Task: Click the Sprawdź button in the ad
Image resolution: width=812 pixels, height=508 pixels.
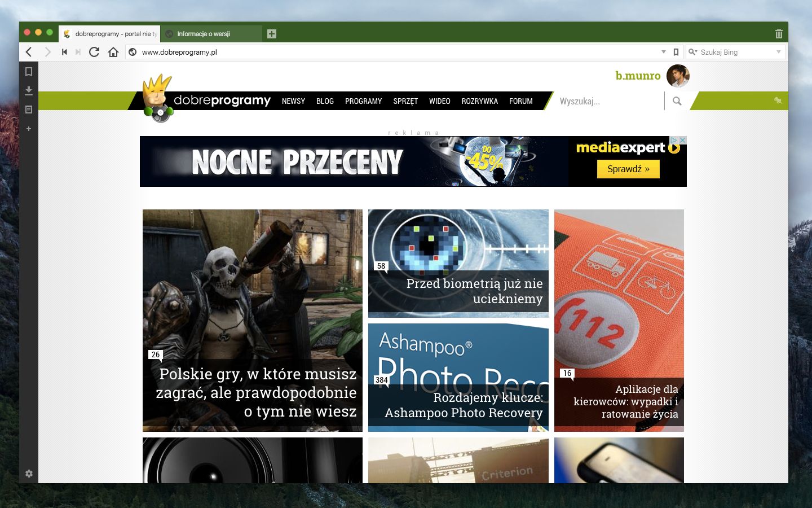Action: tap(628, 169)
